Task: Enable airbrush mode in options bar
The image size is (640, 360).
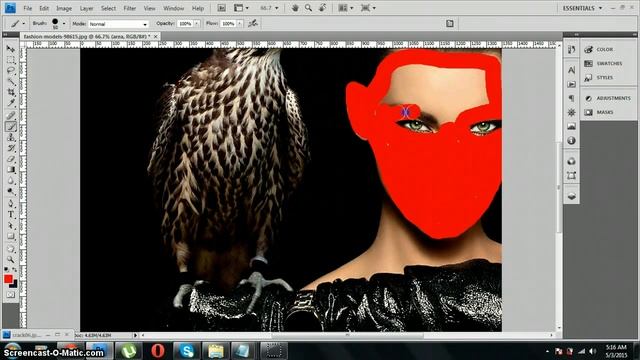Action: click(x=253, y=23)
